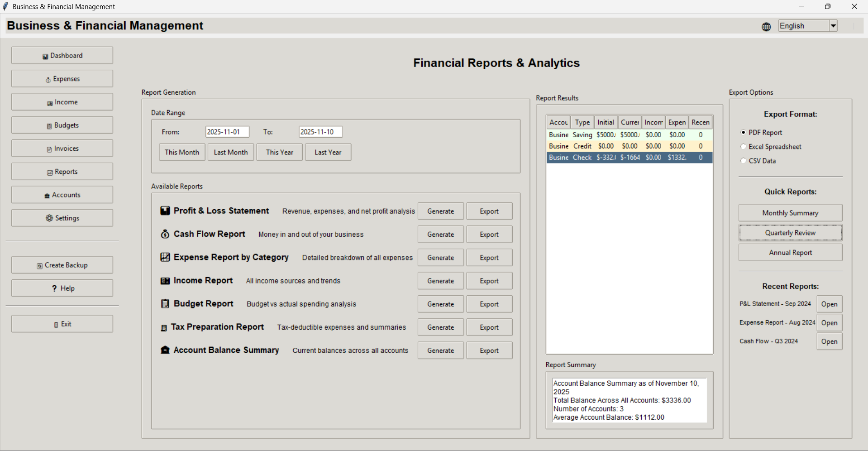Open Help using the question mark icon
This screenshot has width=868, height=451.
(54, 288)
